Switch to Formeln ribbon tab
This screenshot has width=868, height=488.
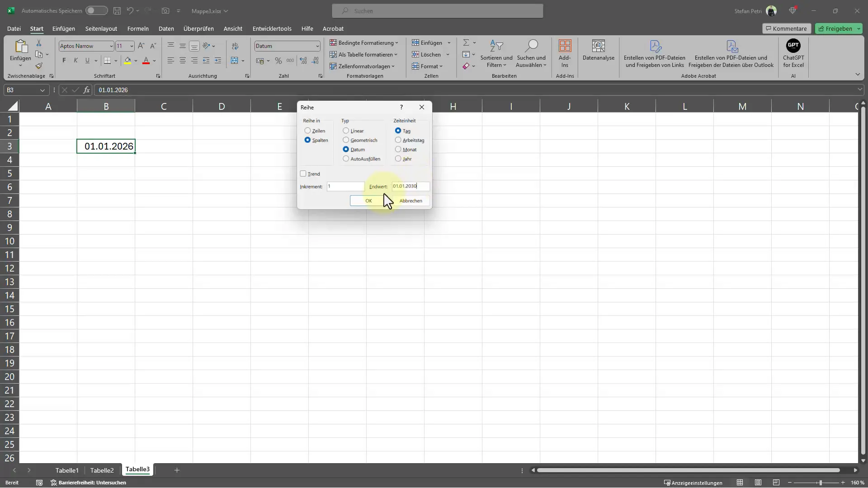(138, 28)
